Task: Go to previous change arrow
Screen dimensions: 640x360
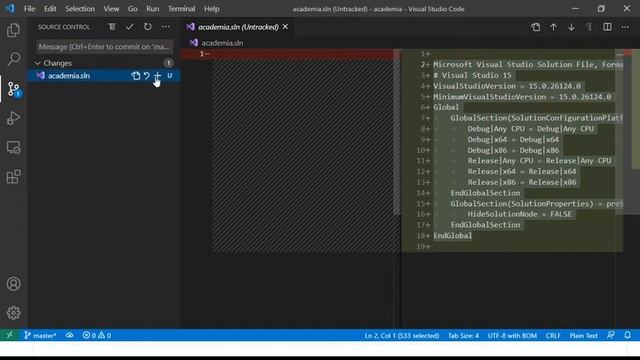Action: (x=553, y=27)
